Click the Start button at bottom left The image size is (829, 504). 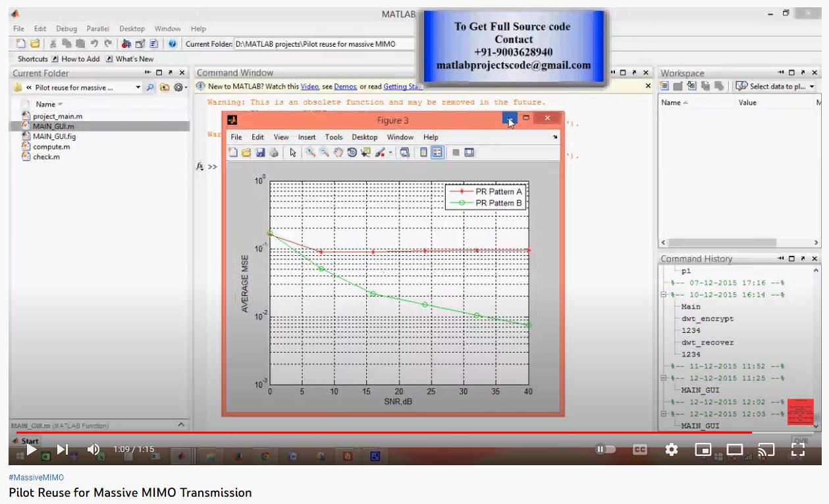pos(26,441)
